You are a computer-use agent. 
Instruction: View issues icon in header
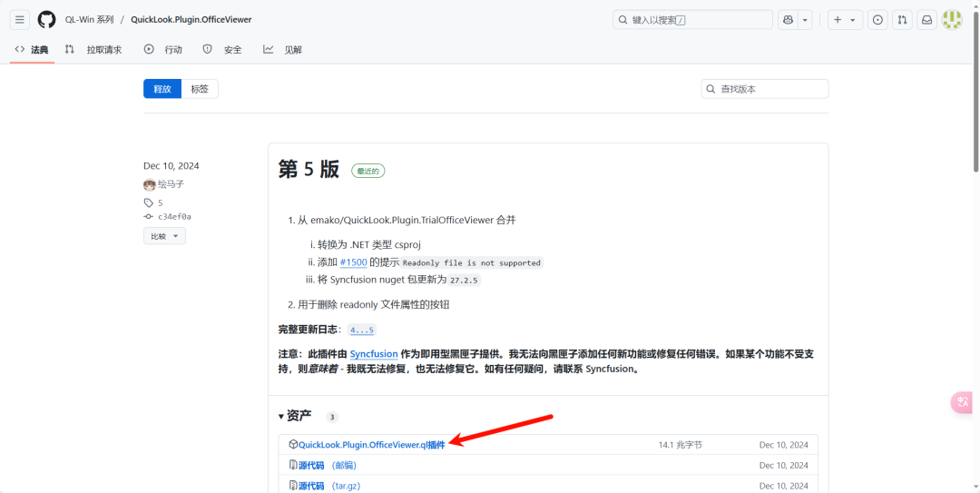877,19
